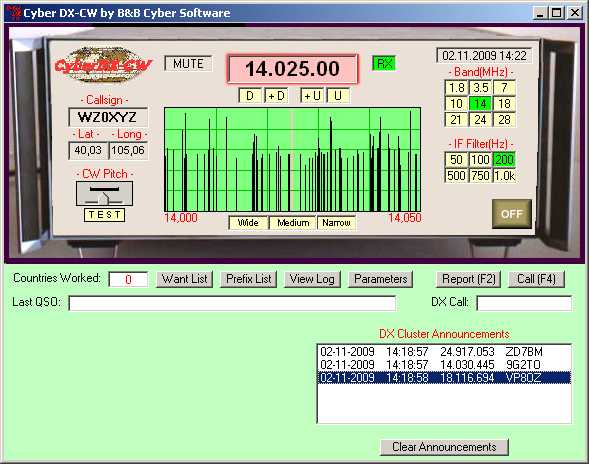Click the CyberDX-CW globe logo
The width and height of the screenshot is (589, 464).
tap(104, 65)
